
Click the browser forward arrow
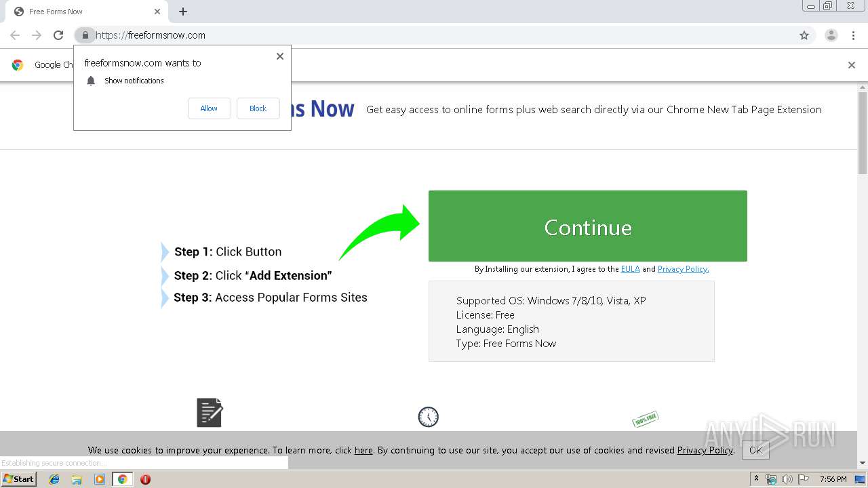pos(37,35)
